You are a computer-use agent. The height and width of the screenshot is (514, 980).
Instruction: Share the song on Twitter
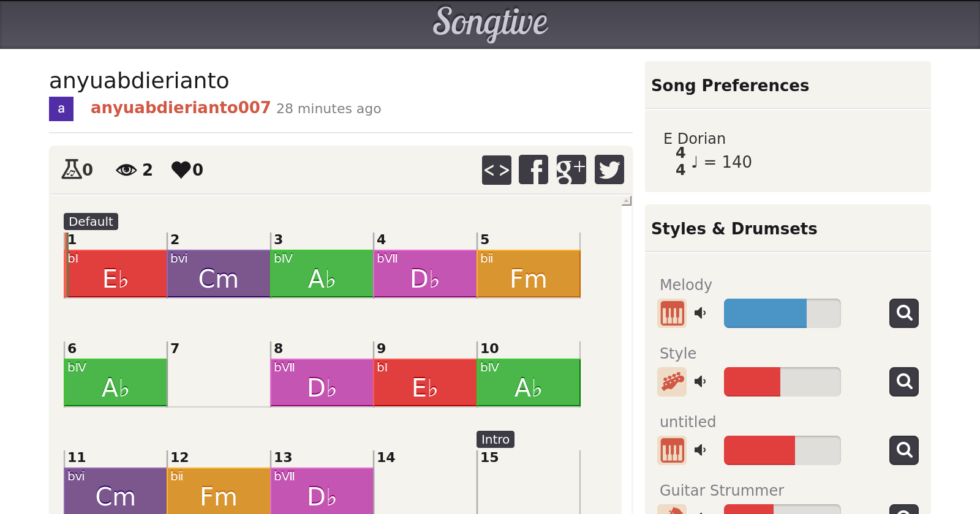(609, 169)
